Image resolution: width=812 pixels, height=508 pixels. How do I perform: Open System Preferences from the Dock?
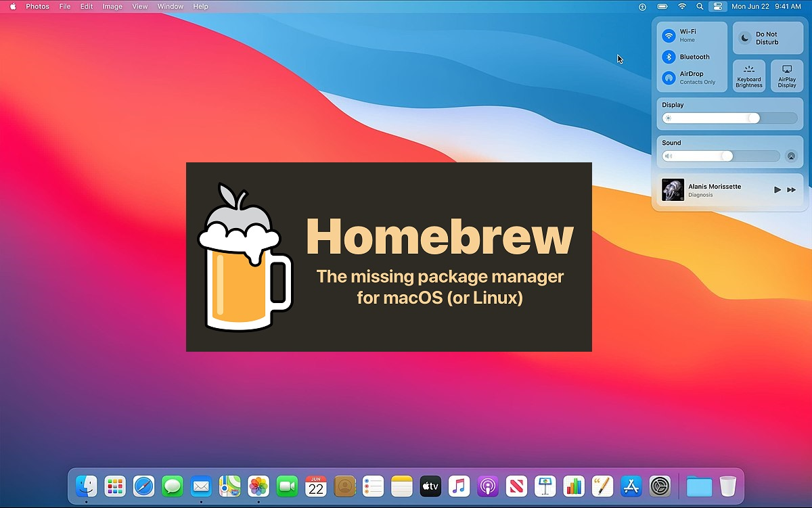(660, 486)
